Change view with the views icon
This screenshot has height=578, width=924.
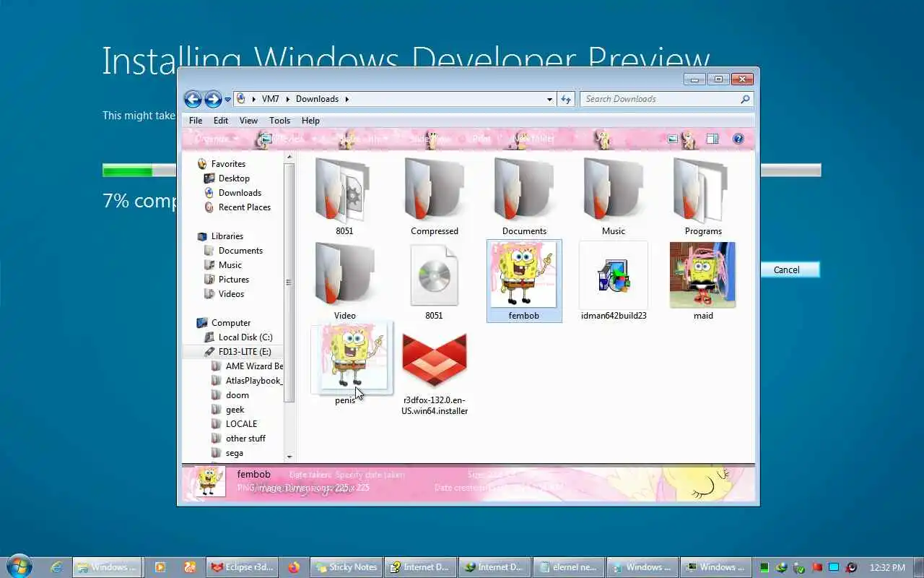pos(673,139)
